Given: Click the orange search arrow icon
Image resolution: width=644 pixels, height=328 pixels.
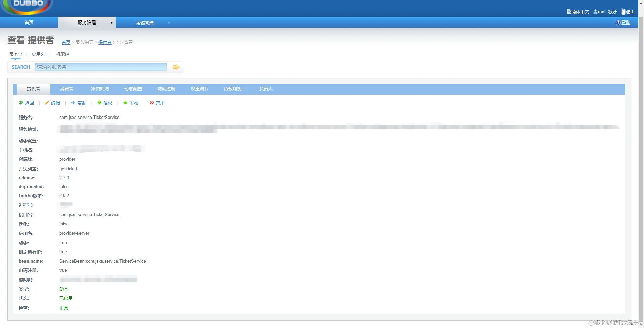Looking at the screenshot, I should tap(176, 67).
